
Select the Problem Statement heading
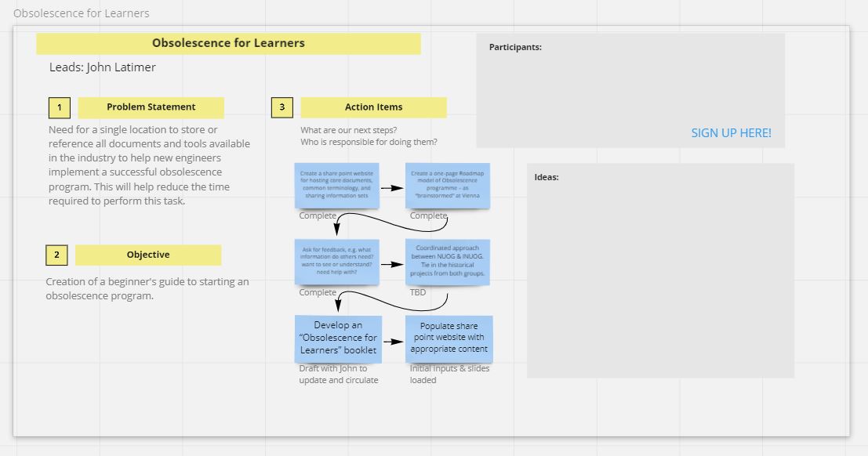point(151,107)
